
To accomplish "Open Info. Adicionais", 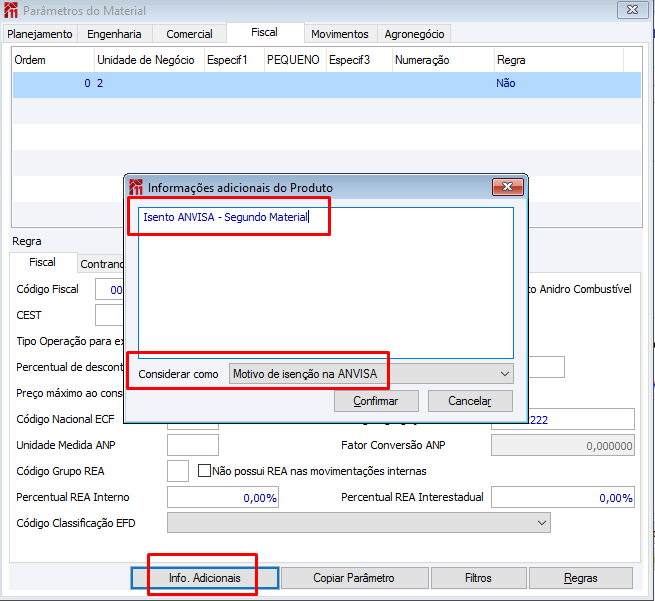I will (x=205, y=578).
